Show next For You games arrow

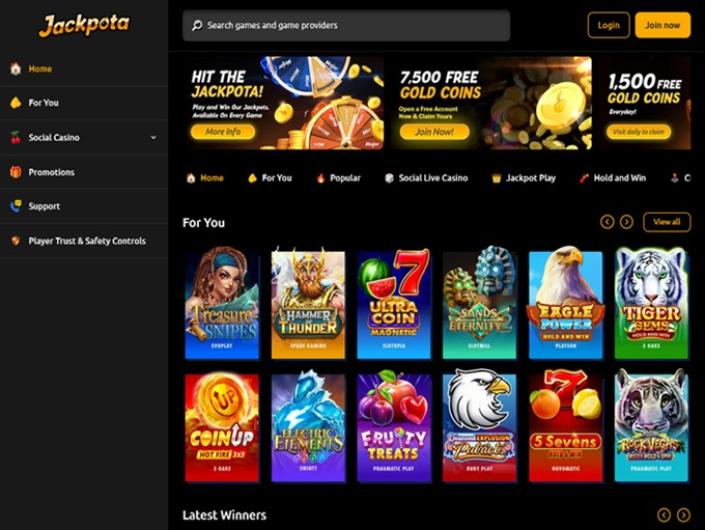(x=626, y=222)
